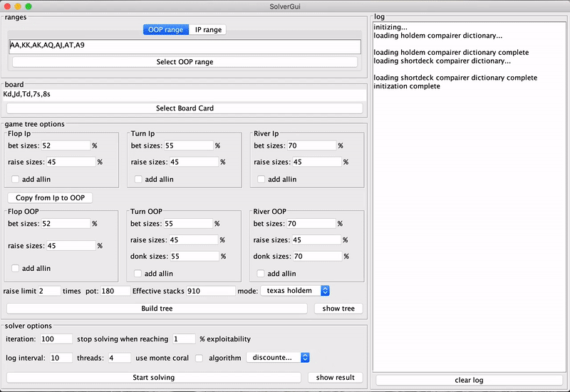Click the OOP range text field

coord(185,46)
